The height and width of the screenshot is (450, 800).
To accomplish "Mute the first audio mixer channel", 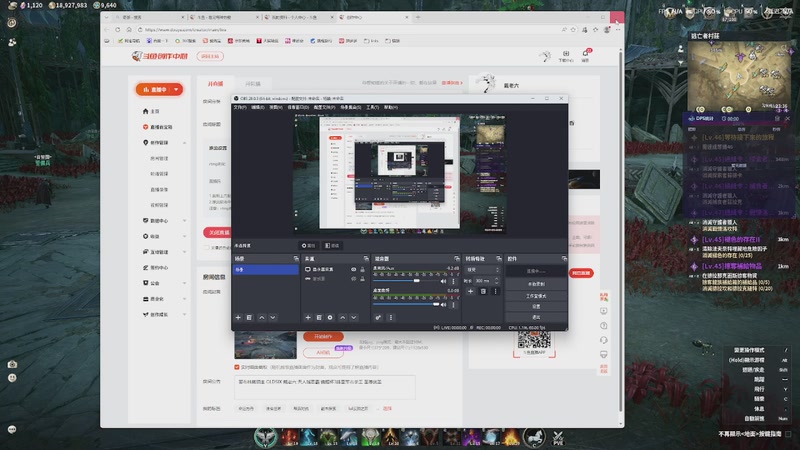I will coord(443,281).
